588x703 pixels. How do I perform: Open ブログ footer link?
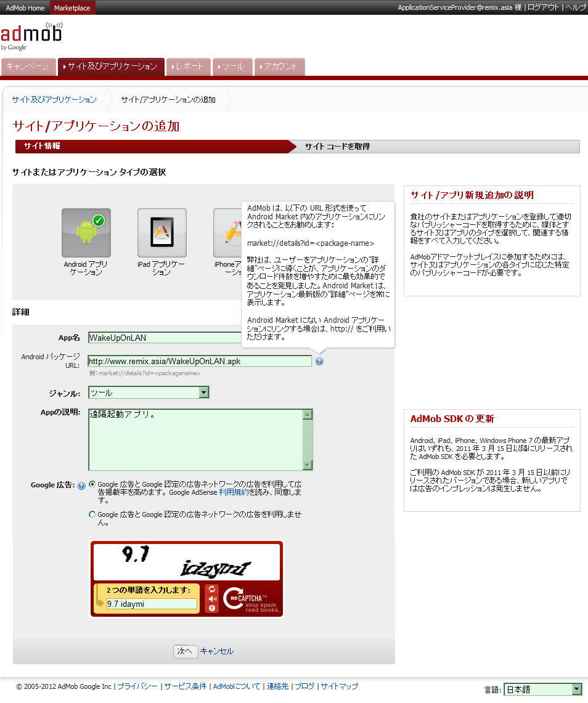coord(304,686)
